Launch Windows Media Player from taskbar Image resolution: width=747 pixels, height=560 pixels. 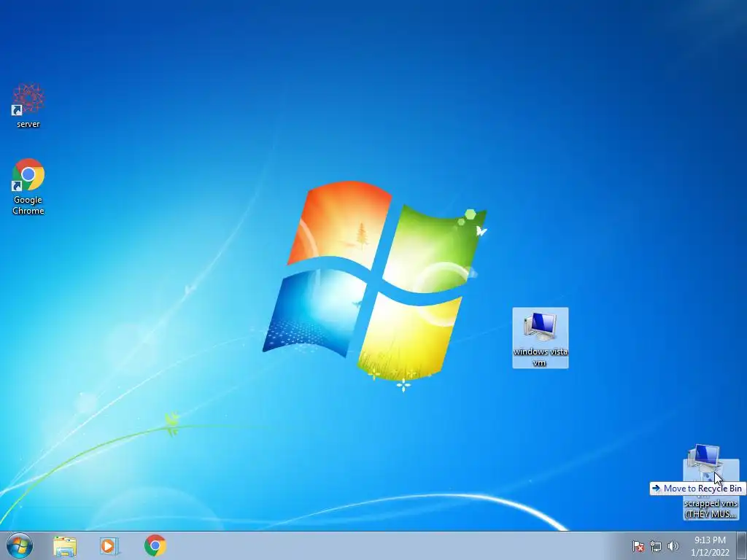click(109, 545)
